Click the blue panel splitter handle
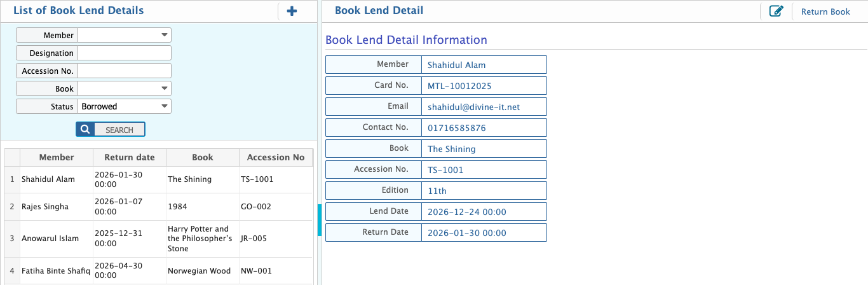The height and width of the screenshot is (285, 868). (x=320, y=220)
